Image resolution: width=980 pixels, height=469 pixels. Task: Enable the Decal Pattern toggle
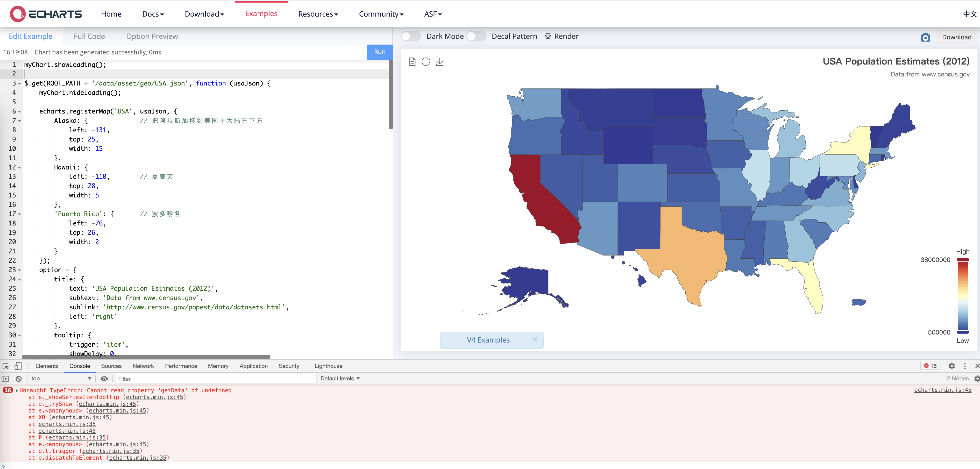476,36
